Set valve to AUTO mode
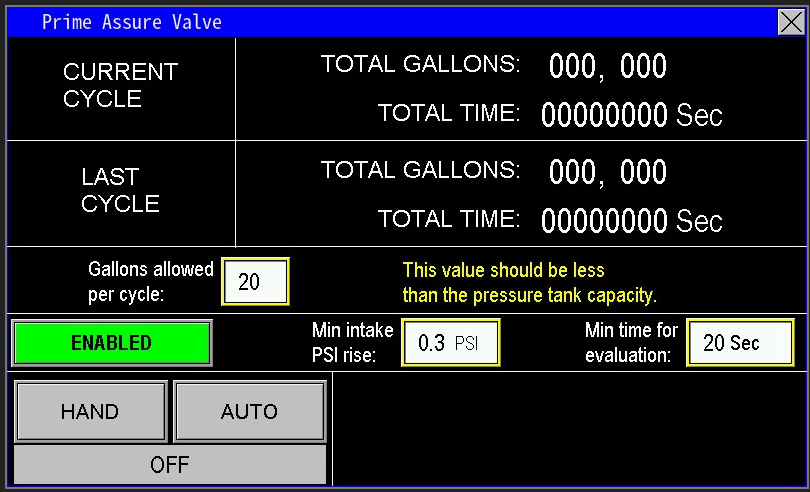 click(249, 411)
